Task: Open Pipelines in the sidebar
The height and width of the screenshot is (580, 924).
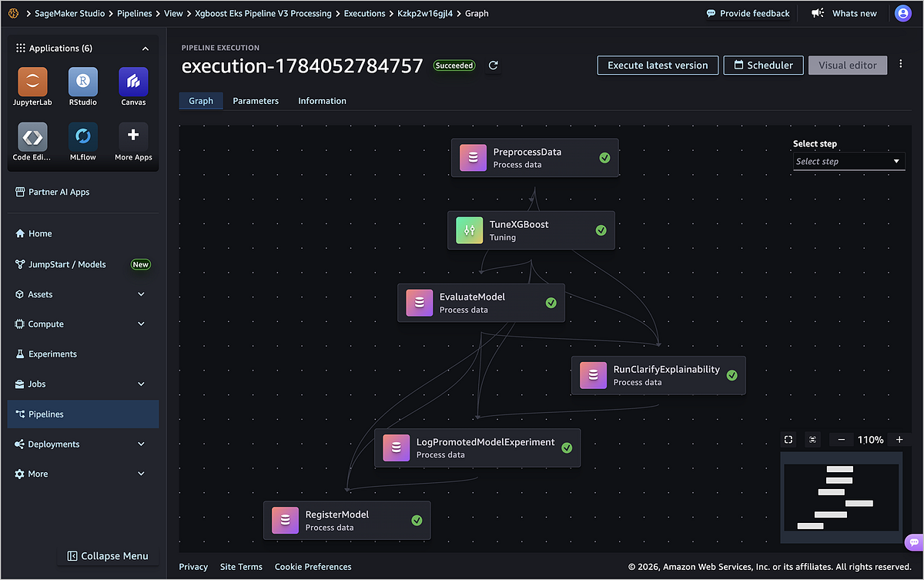Action: coord(83,414)
